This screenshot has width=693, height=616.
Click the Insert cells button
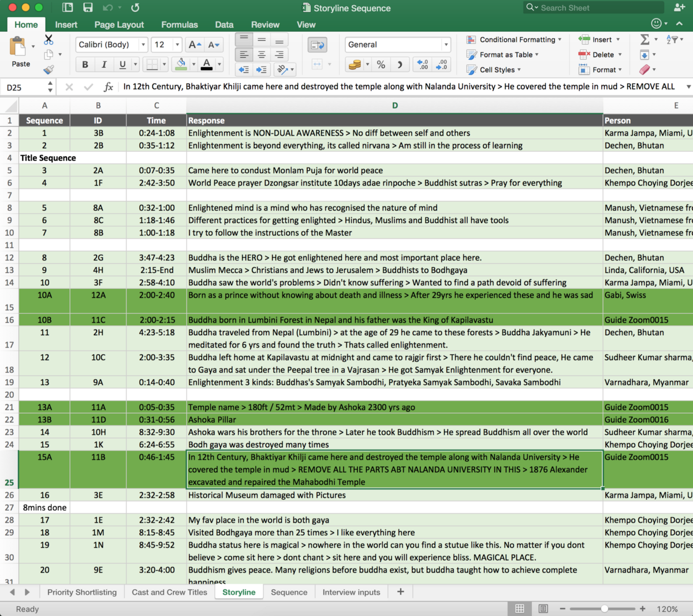[x=599, y=39]
